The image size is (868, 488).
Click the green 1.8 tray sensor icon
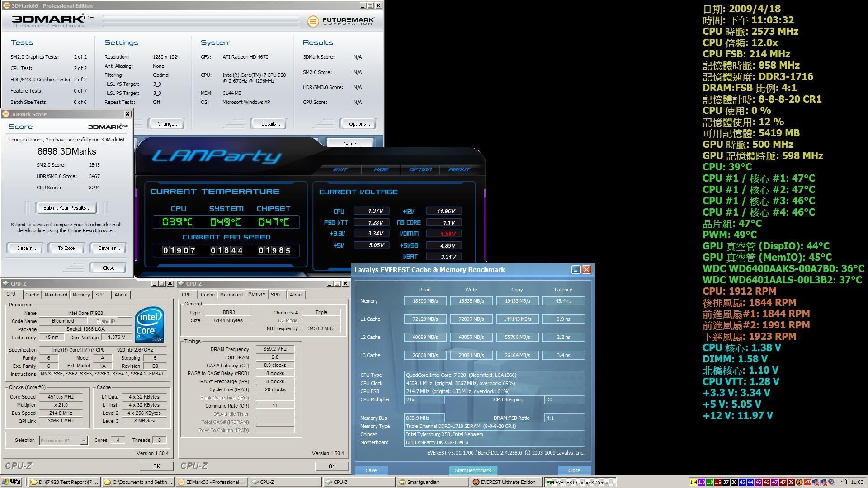point(710,482)
